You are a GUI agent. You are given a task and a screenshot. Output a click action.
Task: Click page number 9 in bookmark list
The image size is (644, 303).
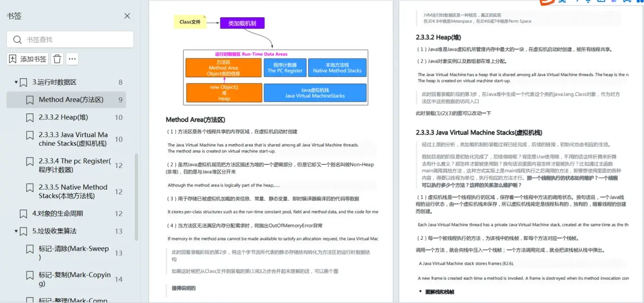click(120, 100)
